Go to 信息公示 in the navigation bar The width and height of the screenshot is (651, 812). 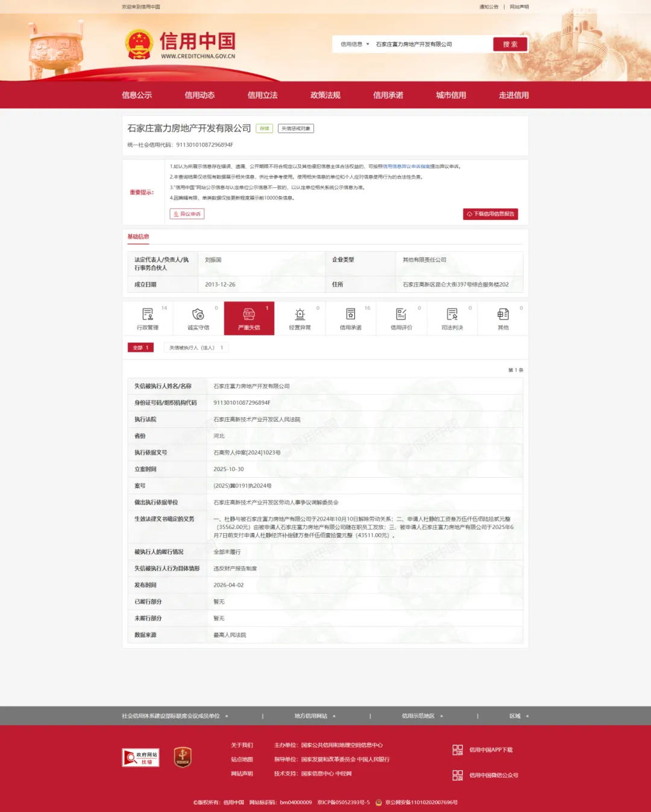coord(137,95)
